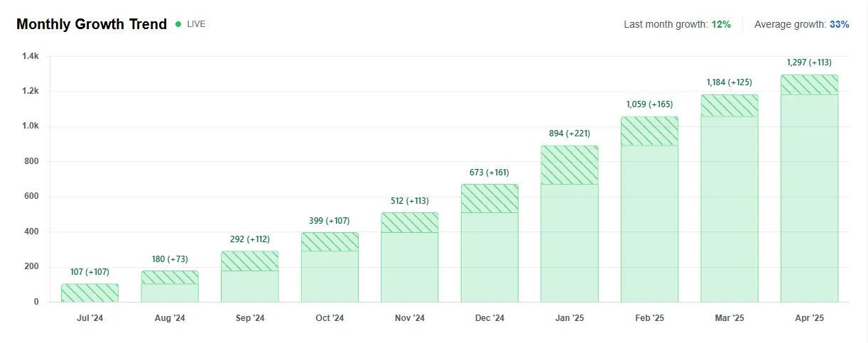Click the LIVE indicator text
The height and width of the screenshot is (343, 868).
coord(196,24)
